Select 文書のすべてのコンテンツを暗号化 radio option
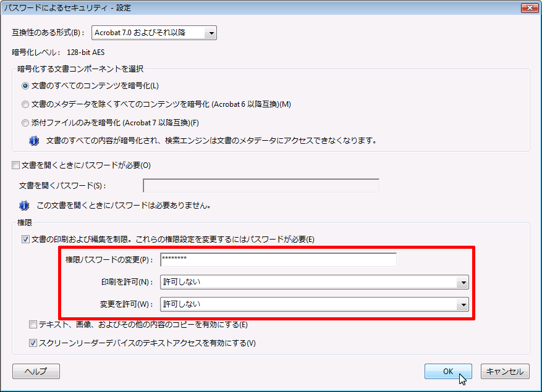The width and height of the screenshot is (542, 392). tap(25, 86)
